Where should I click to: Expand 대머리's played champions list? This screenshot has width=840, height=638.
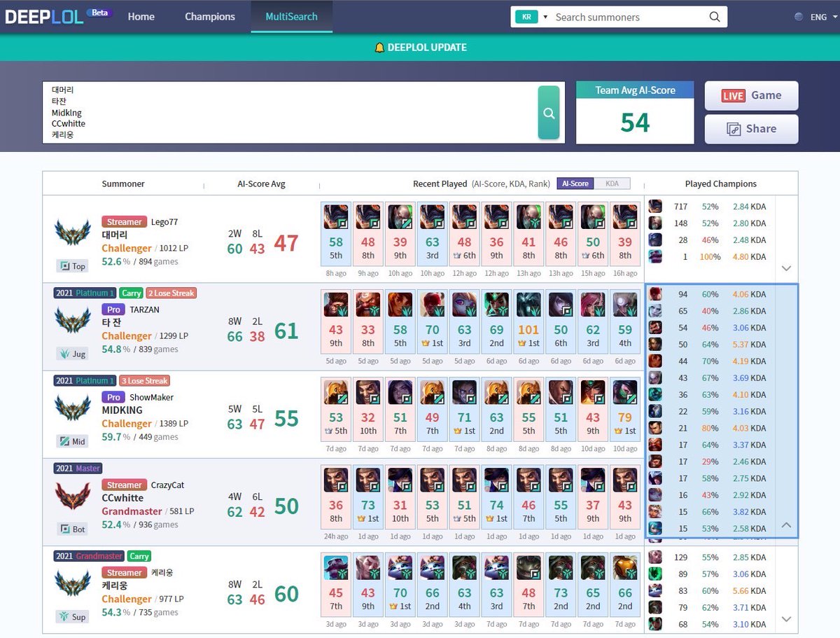tap(786, 268)
